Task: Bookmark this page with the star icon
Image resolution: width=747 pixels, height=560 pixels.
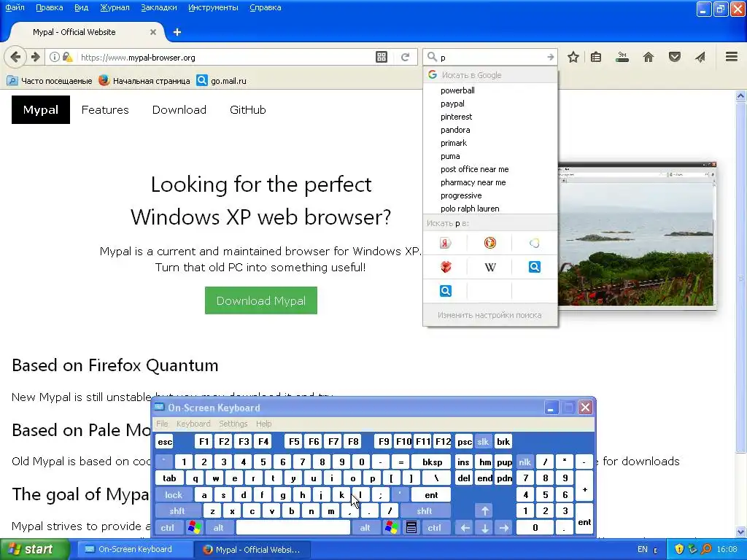Action: click(573, 57)
